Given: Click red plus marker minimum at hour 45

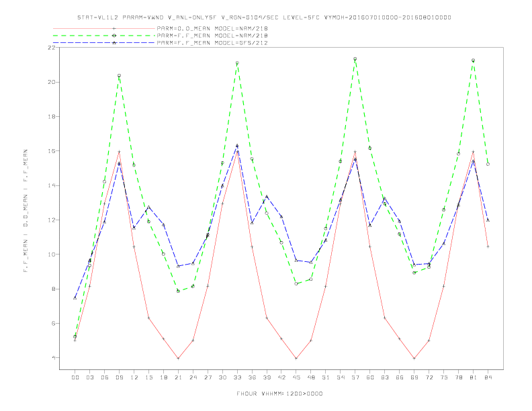Looking at the screenshot, I should click(296, 358).
